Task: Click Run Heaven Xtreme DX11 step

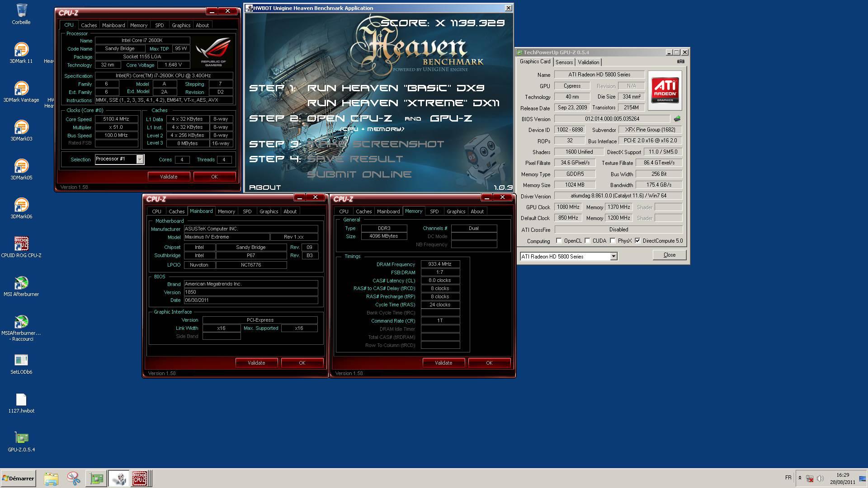Action: (x=403, y=103)
